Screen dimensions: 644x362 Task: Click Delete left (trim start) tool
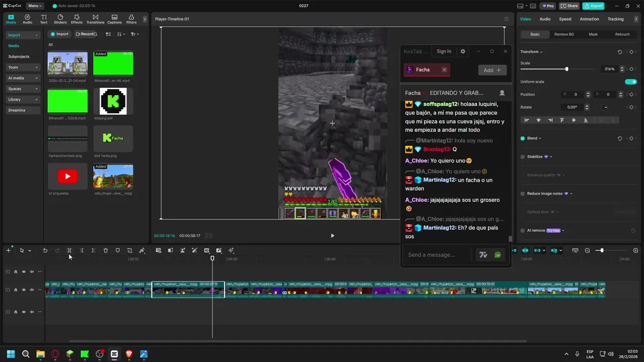(x=82, y=250)
